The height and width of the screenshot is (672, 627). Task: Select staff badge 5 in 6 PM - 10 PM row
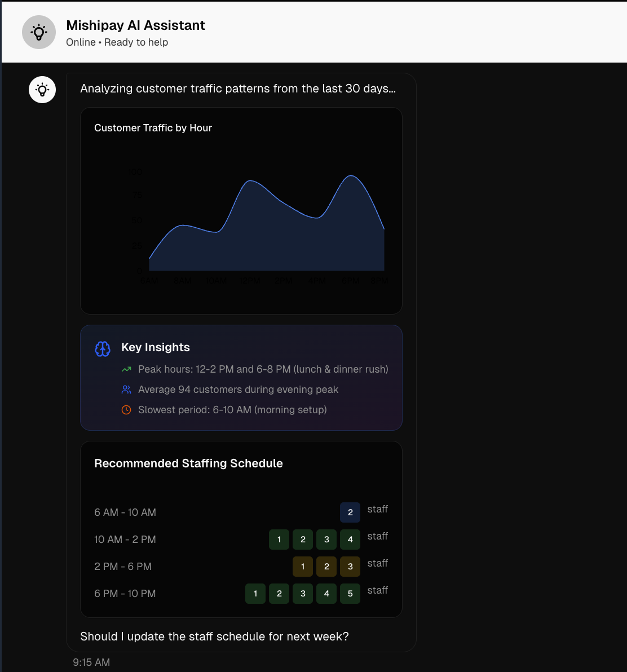(350, 594)
